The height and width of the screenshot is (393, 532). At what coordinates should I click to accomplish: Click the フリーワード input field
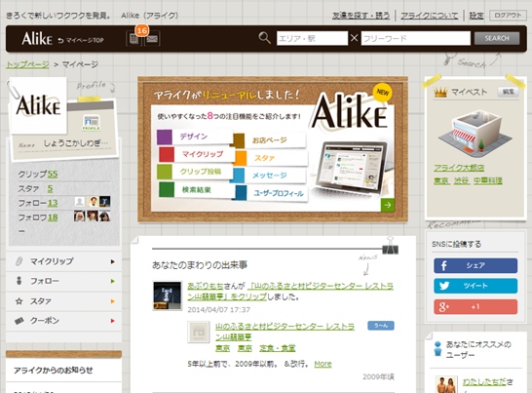point(416,38)
